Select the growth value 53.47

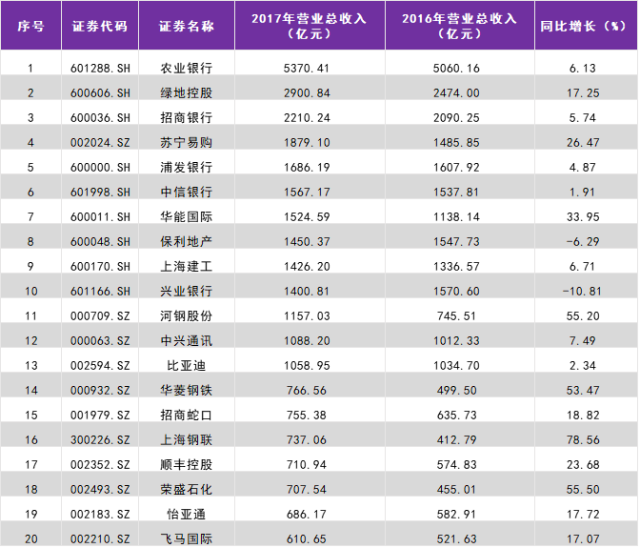583,391
